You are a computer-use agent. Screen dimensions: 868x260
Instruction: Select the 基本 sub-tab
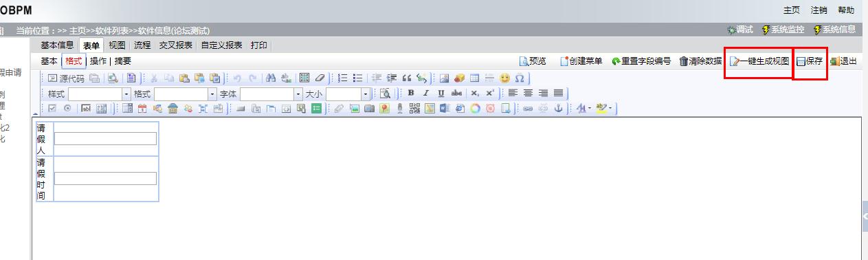click(x=49, y=61)
